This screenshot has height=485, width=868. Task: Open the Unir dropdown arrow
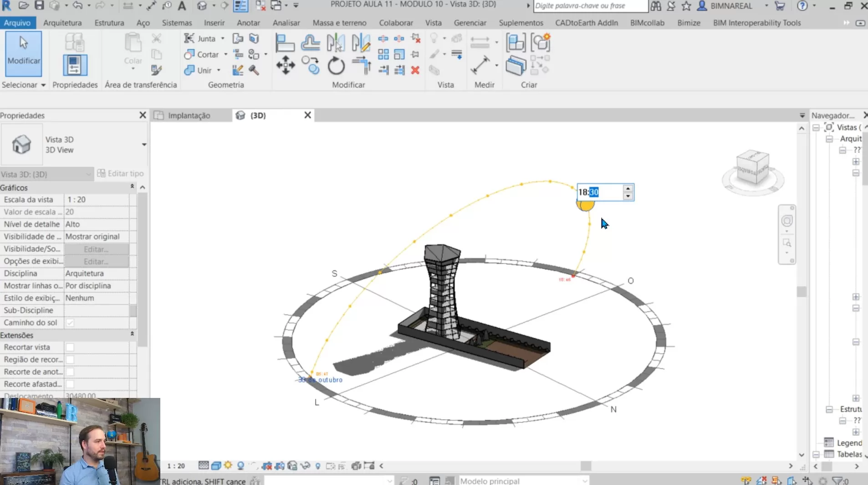click(219, 70)
